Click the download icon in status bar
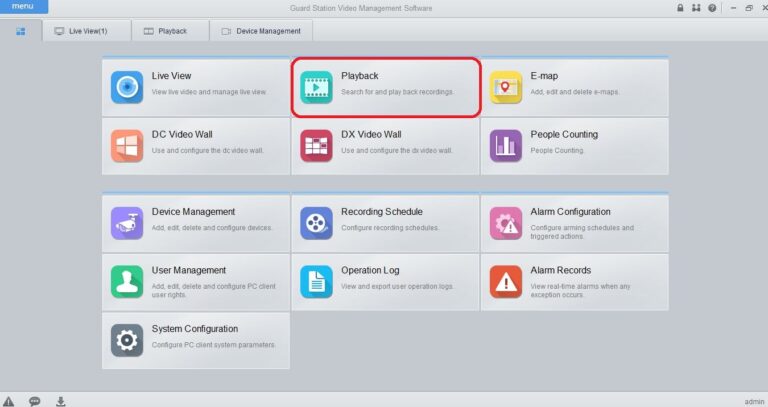This screenshot has height=407, width=768. pos(60,401)
